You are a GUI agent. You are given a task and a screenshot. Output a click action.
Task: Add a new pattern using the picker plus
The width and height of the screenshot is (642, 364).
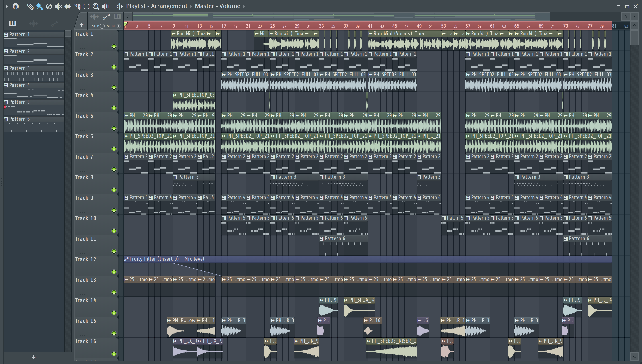coord(34,357)
